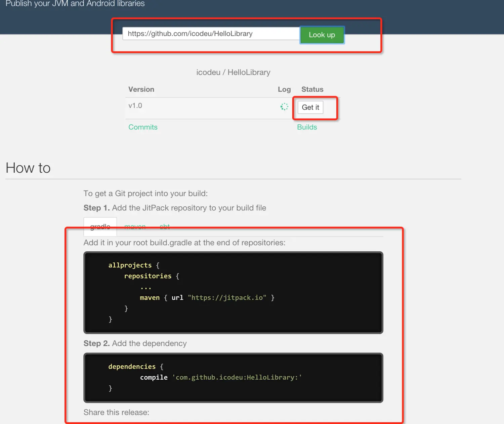Click the Status column header
The height and width of the screenshot is (424, 504).
coord(312,89)
